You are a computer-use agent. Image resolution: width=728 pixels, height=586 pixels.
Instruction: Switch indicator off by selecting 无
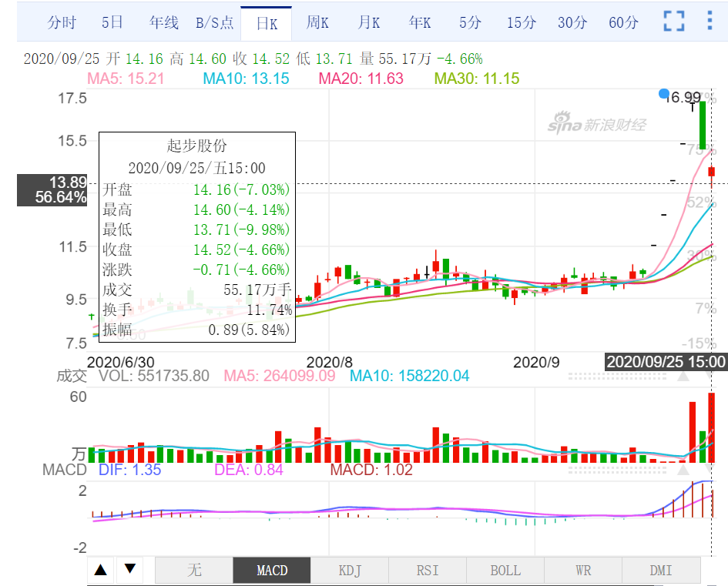tap(194, 570)
